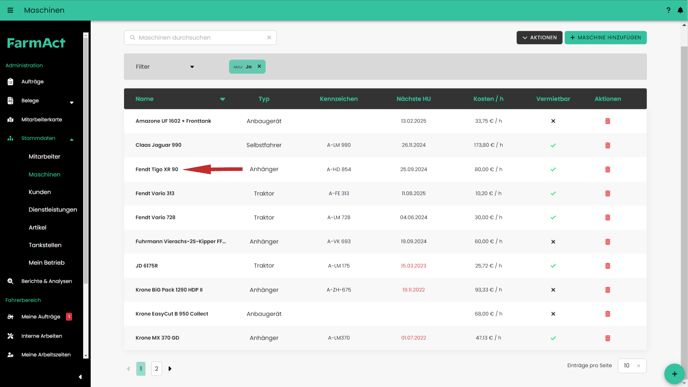Toggle Vermietbar for Krone BIG Pack 1290 HDP II
Screen dimensions: 688x387
[553, 290]
